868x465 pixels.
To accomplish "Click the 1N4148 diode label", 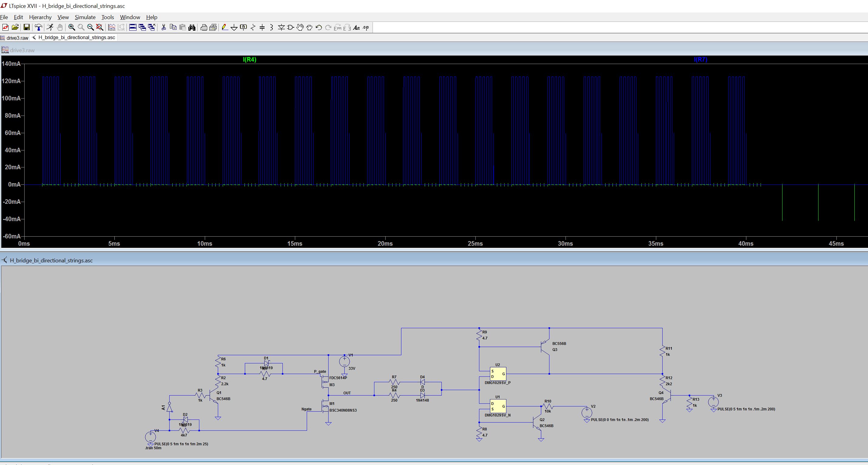I will pyautogui.click(x=423, y=400).
